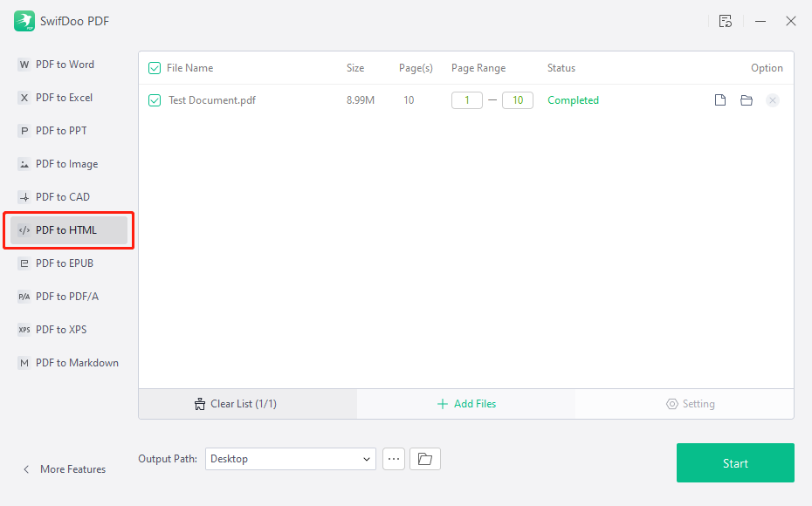Open output folder for Test Document.pdf
Screen dimensions: 812x506
coord(747,99)
